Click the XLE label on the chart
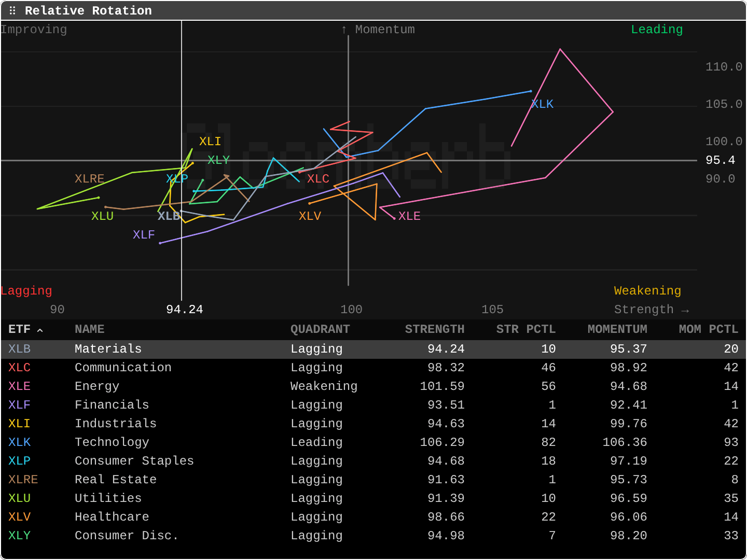The width and height of the screenshot is (747, 560). point(409,216)
